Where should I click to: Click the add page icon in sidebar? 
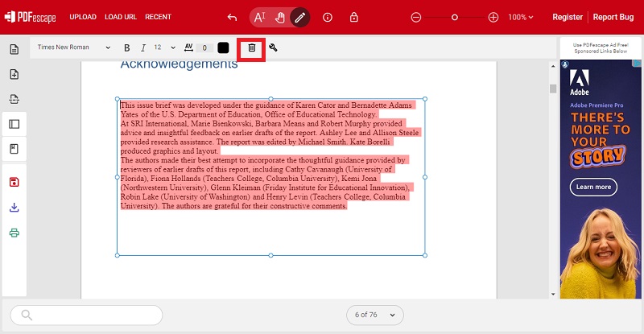14,74
